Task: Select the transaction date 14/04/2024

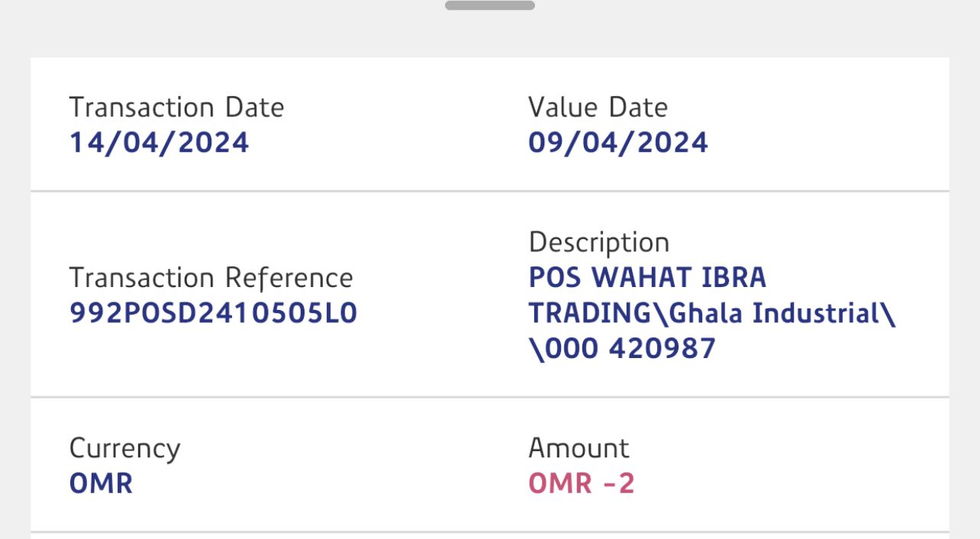Action: tap(159, 143)
